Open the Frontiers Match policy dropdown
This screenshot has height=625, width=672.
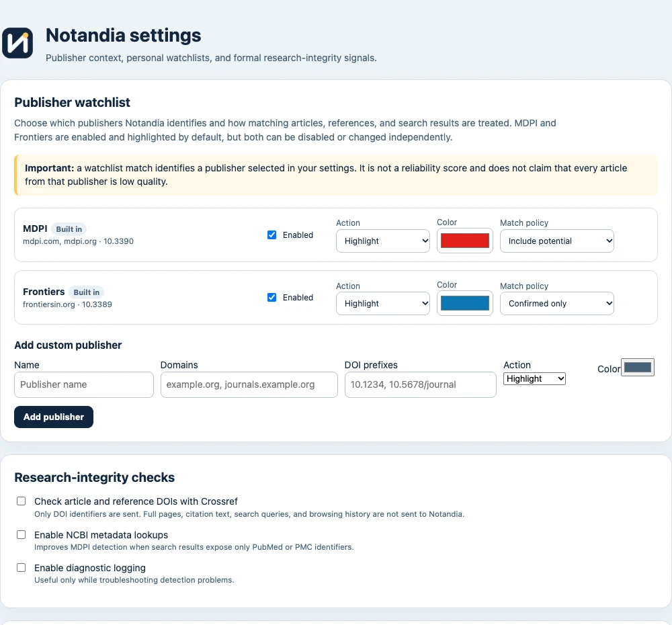[556, 304]
